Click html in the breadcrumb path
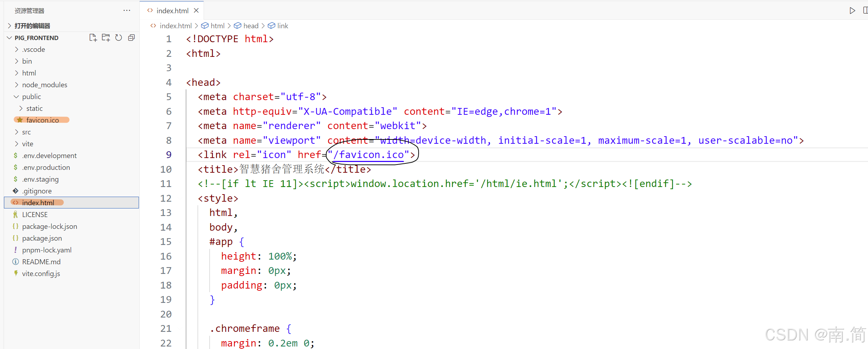Screen dimensions: 868x349 218,26
